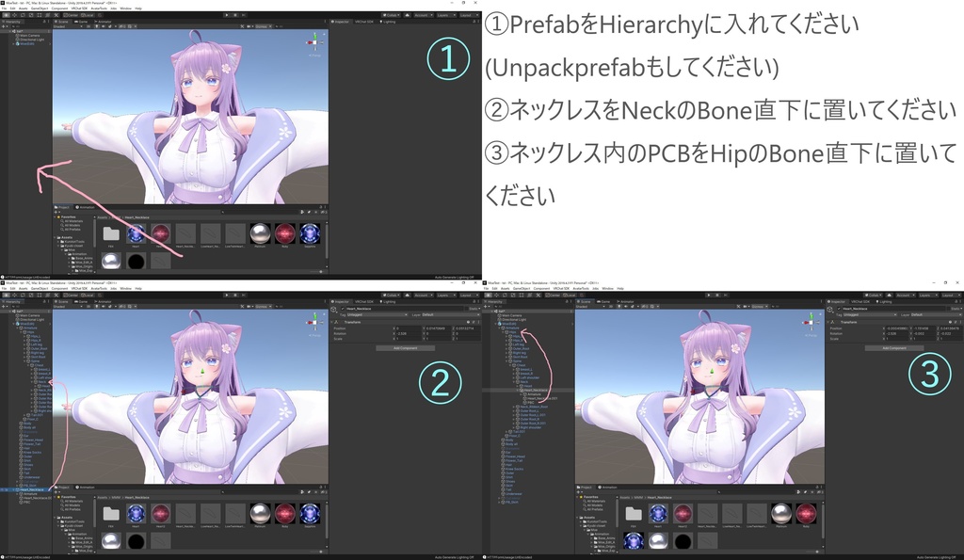Expand the Neck bone in the Hierarchy
Viewport: 964px width, 560px height.
tap(513, 382)
